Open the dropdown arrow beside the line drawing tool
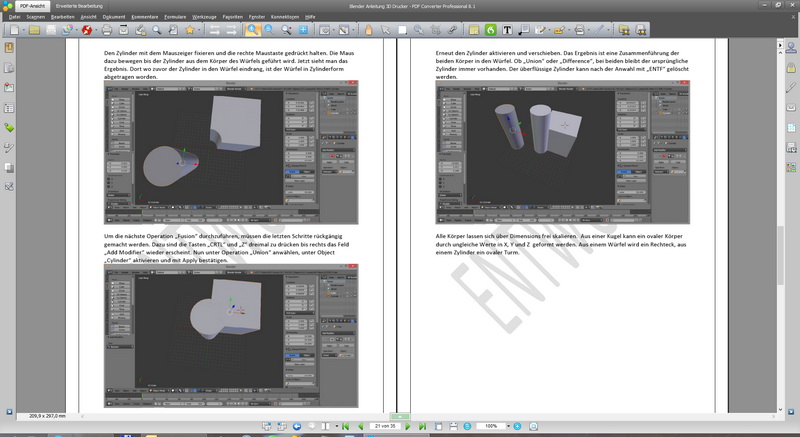This screenshot has height=437, width=800. (x=608, y=31)
